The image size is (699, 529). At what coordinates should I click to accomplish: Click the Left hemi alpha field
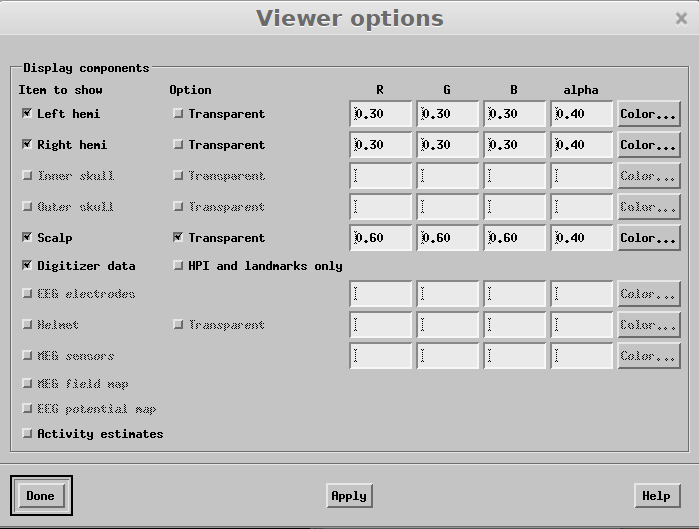(x=581, y=114)
